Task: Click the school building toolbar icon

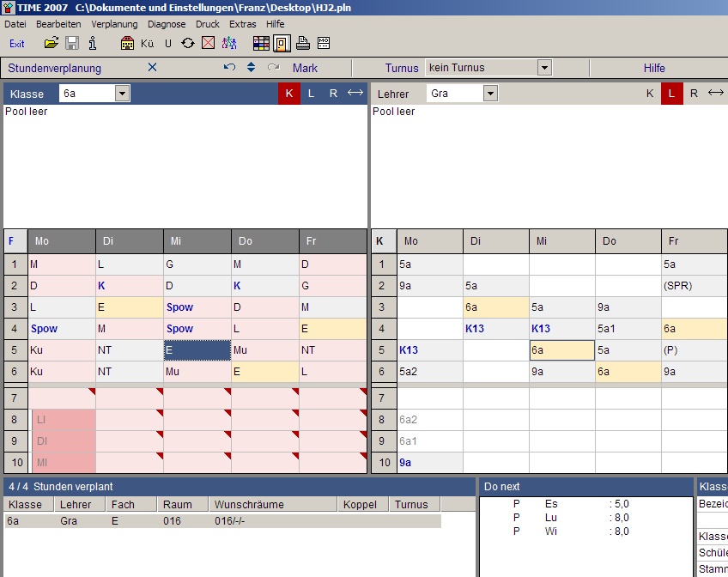Action: 127,43
